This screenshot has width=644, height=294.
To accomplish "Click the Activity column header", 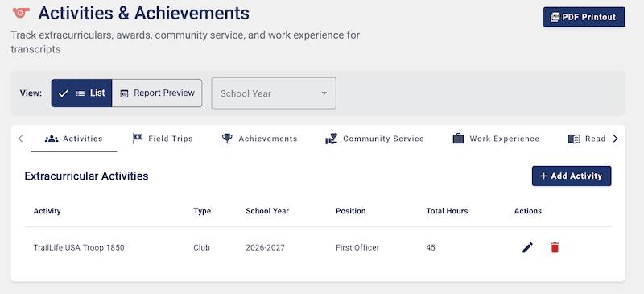I will coord(47,211).
